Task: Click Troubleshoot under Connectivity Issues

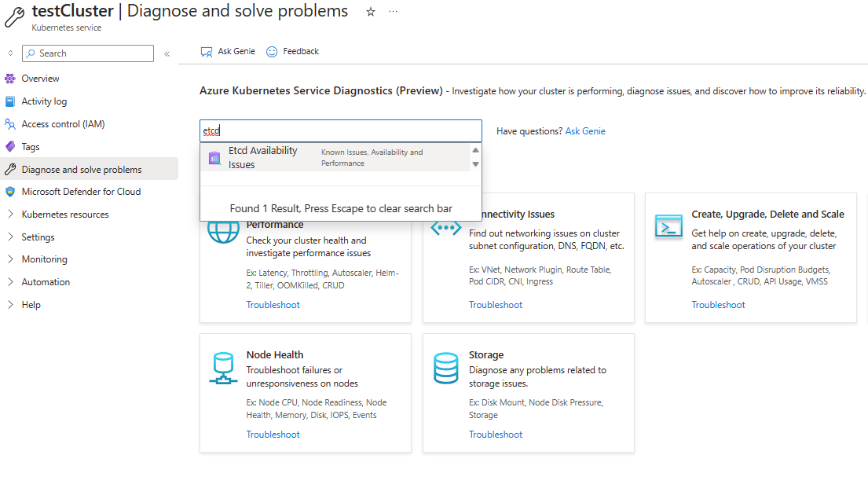Action: (x=496, y=305)
